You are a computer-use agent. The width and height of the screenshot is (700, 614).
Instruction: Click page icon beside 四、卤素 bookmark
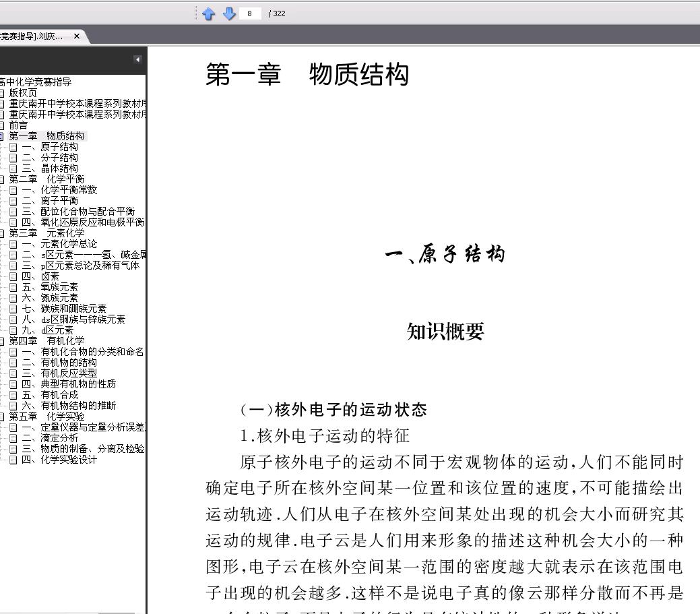(13, 276)
